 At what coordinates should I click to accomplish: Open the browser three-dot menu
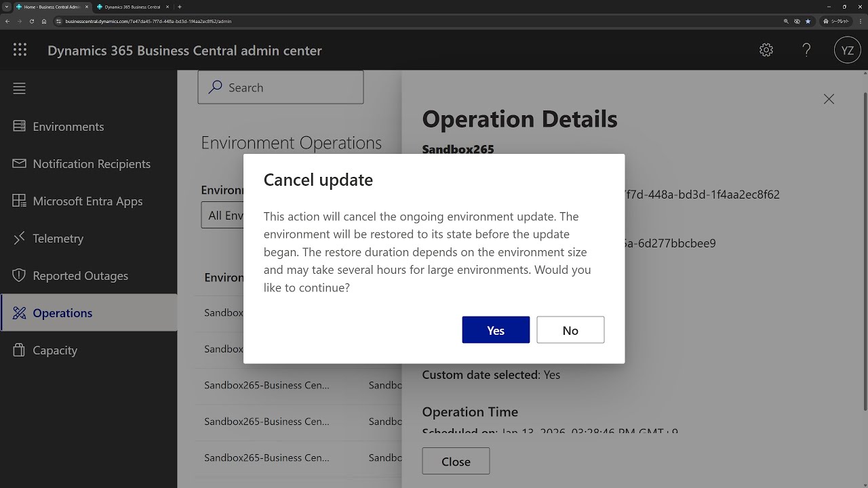(860, 21)
